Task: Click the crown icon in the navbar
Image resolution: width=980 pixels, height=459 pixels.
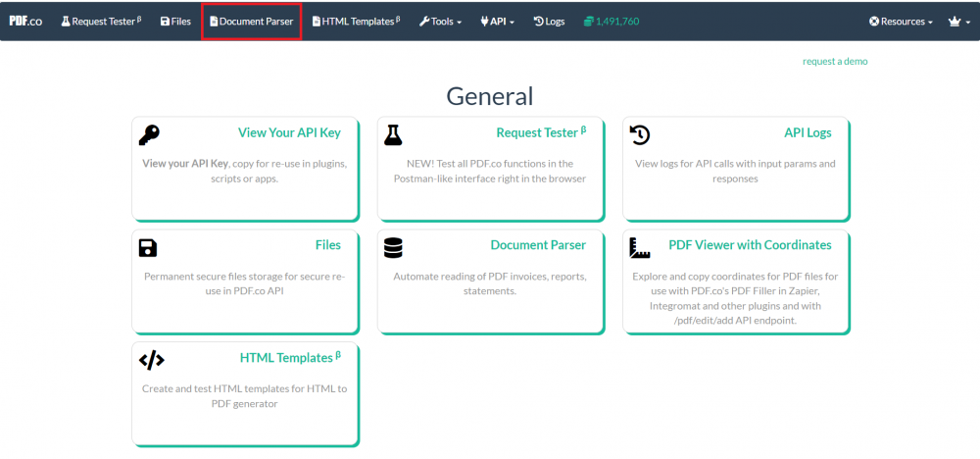Action: [x=954, y=22]
